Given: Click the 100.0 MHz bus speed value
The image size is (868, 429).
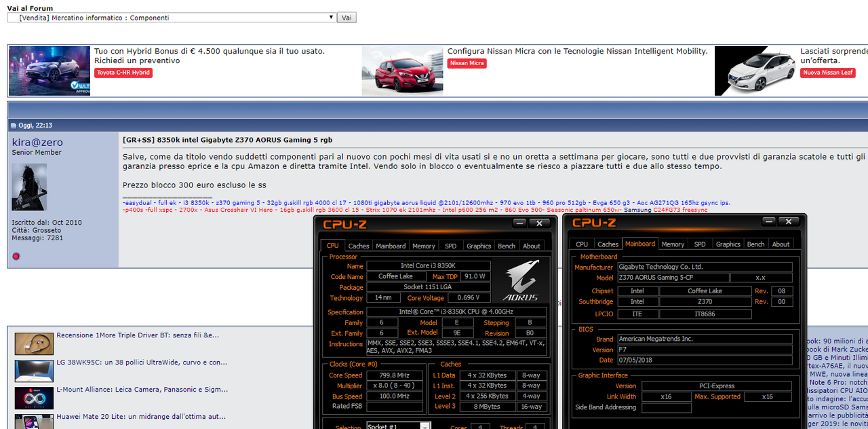Looking at the screenshot, I should (x=395, y=396).
